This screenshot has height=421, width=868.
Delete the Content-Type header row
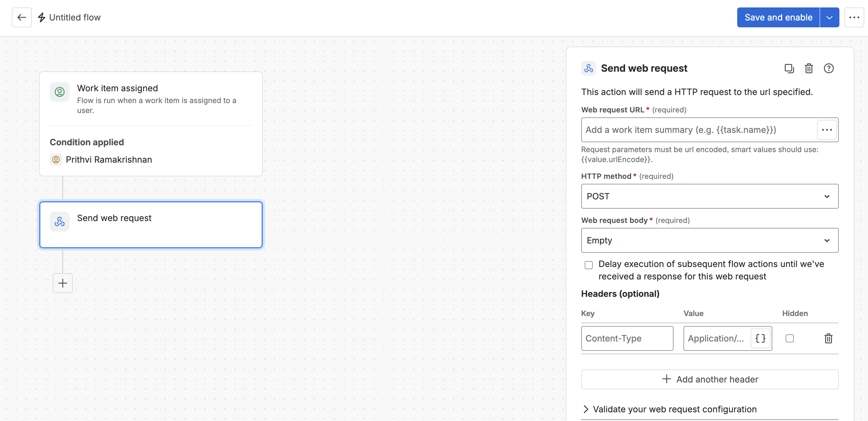[828, 338]
